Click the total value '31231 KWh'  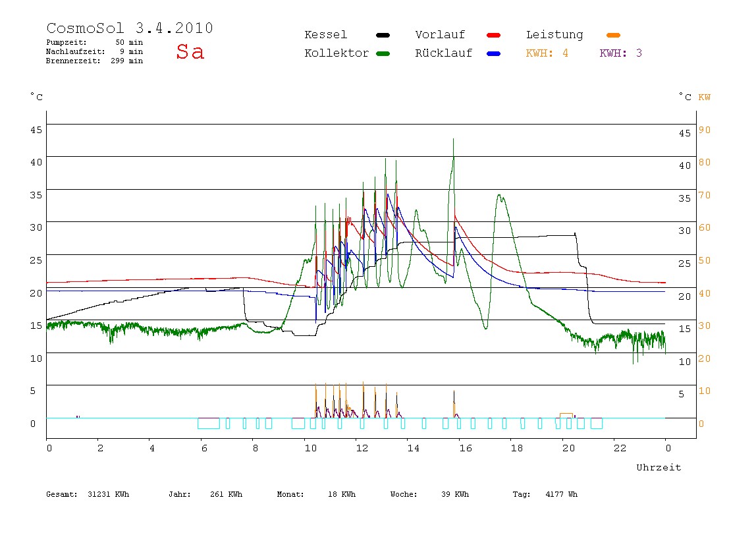coord(109,494)
